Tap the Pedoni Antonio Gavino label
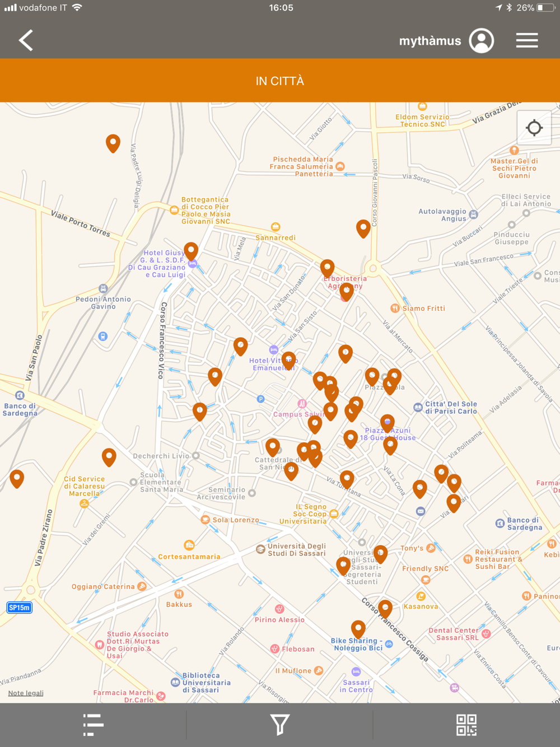560x747 pixels. [104, 303]
